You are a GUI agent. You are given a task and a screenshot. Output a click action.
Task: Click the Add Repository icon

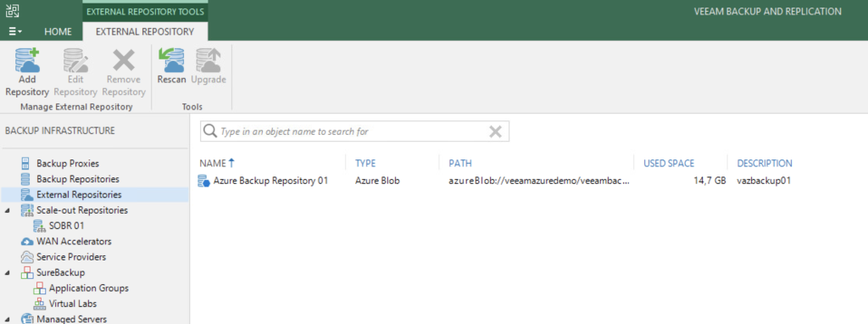(x=27, y=60)
